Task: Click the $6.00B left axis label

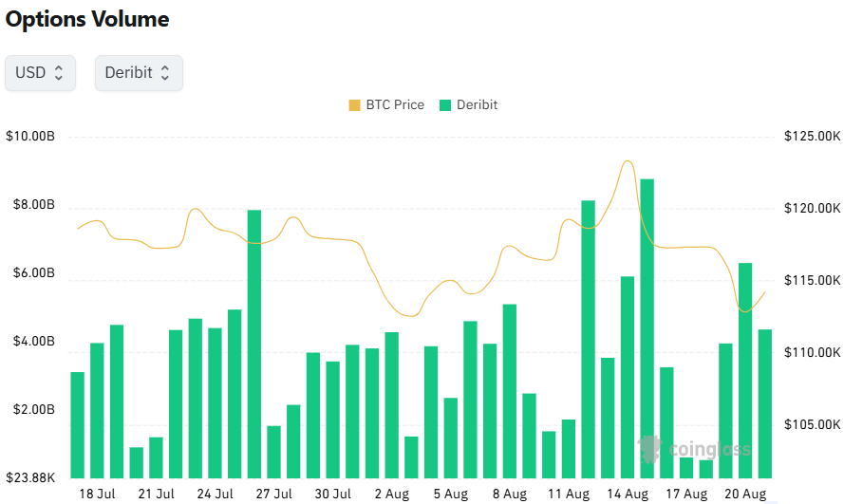Action: pos(34,272)
